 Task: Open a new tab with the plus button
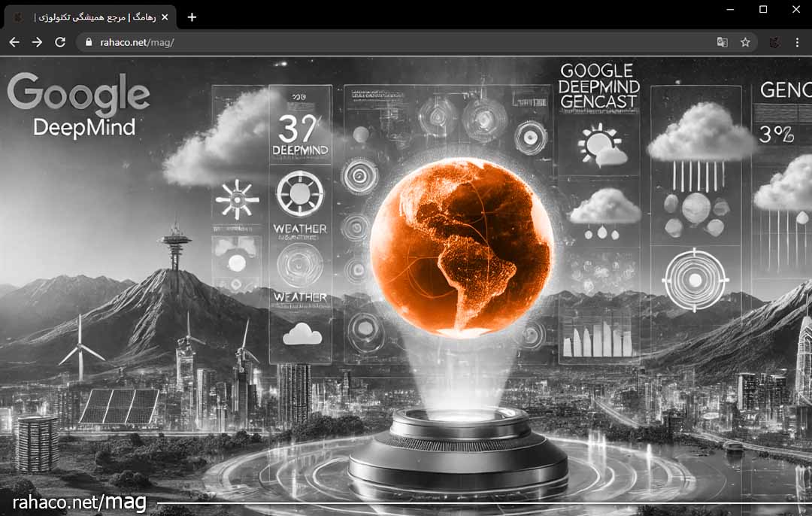click(192, 17)
